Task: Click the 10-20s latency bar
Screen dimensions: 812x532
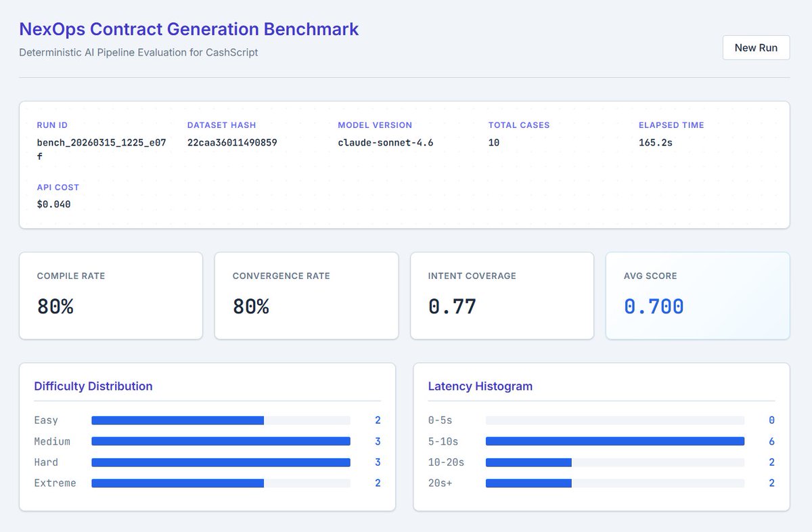Action: point(615,462)
